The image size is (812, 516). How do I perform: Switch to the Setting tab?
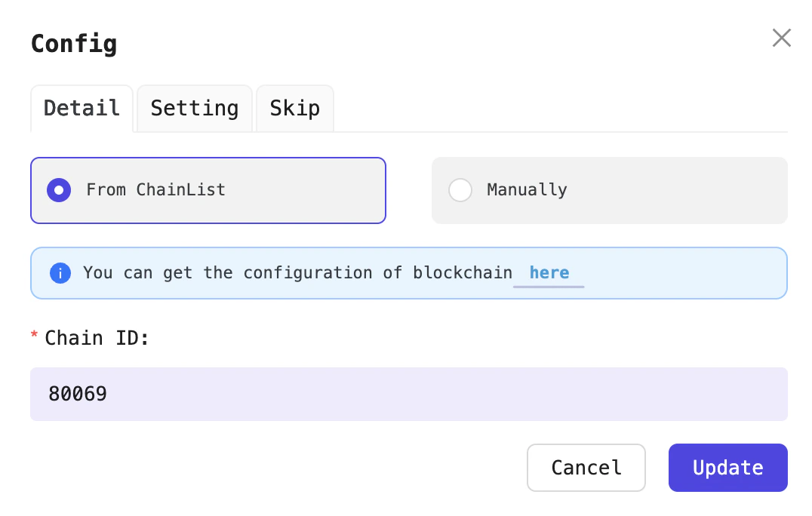[x=194, y=108]
